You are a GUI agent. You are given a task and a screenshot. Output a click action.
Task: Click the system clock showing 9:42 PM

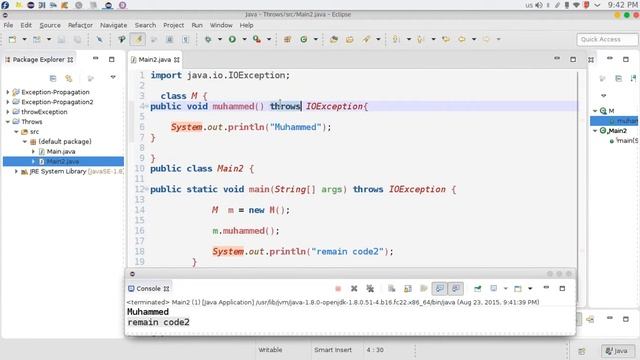pyautogui.click(x=622, y=5)
